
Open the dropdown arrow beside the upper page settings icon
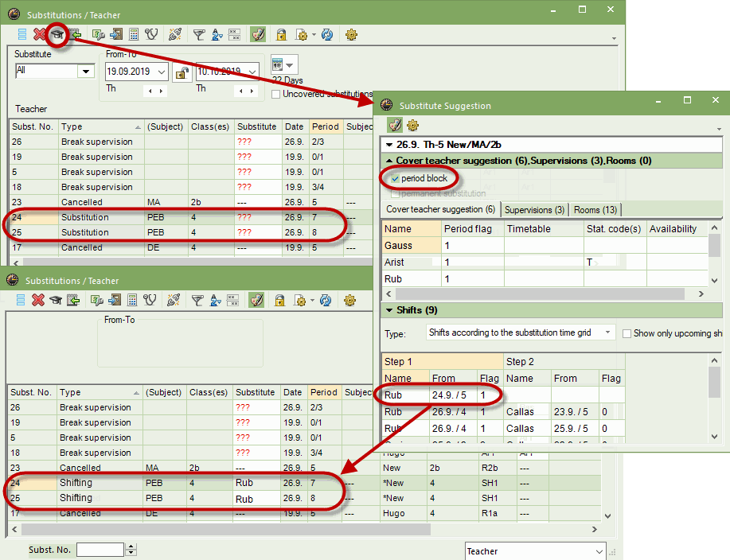point(314,35)
